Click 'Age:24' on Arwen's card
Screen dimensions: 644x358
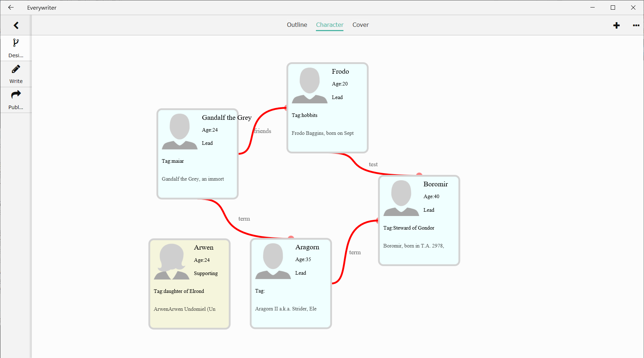202,260
